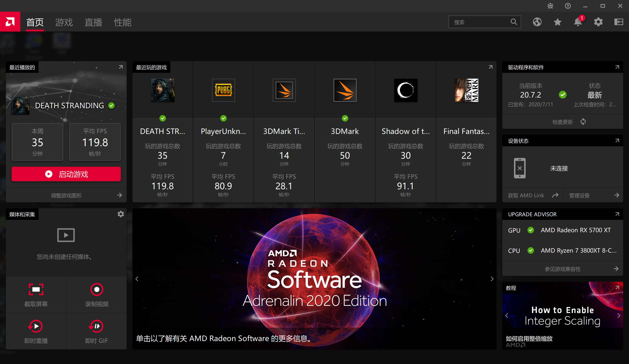The width and height of the screenshot is (629, 364).
Task: Click the media placeholder play icon
Action: [x=66, y=235]
